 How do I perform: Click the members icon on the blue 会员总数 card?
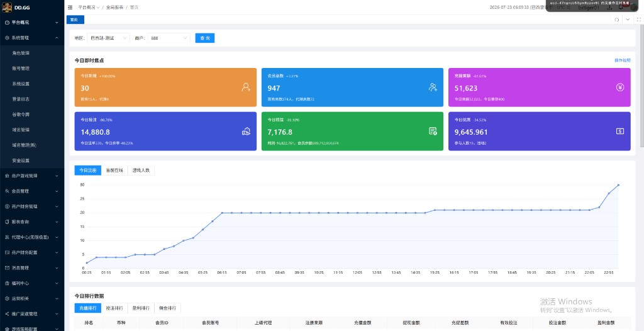point(433,87)
